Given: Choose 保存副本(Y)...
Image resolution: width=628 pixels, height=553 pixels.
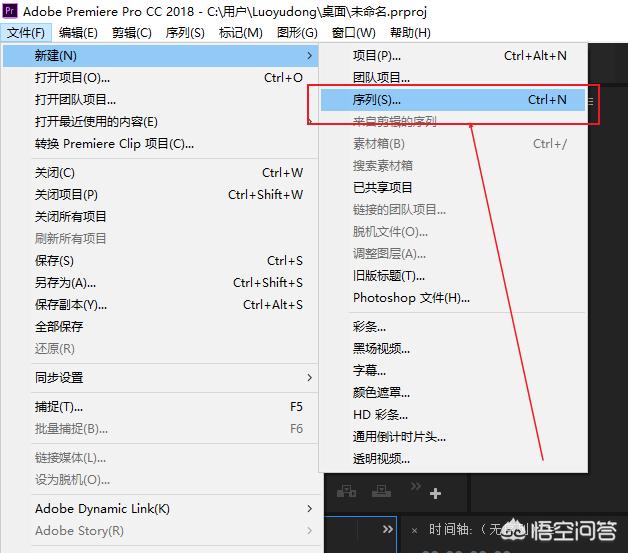Looking at the screenshot, I should click(x=161, y=305).
